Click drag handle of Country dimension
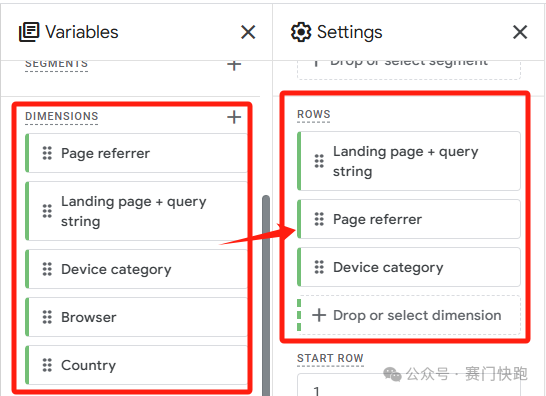546x396 pixels. [47, 365]
